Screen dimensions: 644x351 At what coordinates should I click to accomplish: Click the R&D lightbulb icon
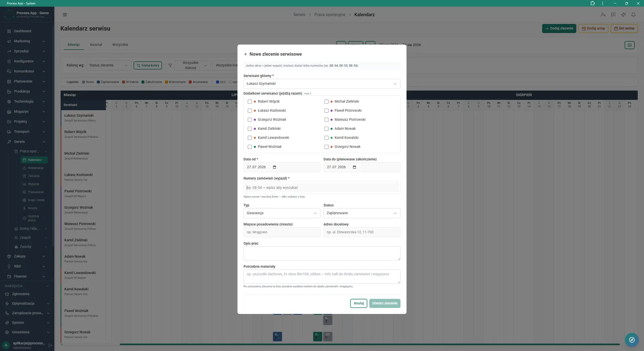(x=9, y=266)
